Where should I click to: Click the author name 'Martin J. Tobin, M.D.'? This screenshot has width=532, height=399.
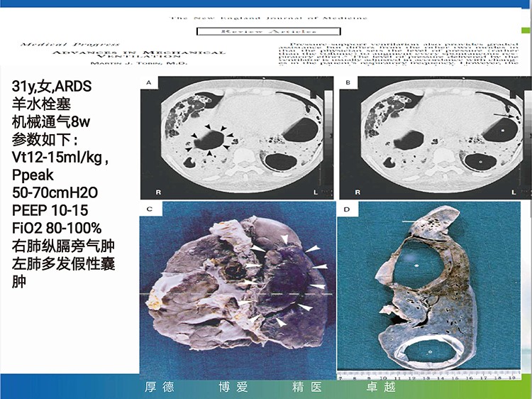[139, 63]
